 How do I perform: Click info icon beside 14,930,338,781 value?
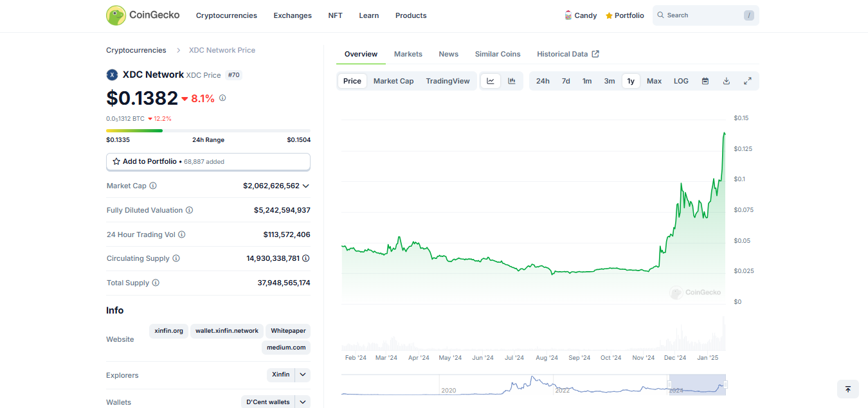point(306,258)
